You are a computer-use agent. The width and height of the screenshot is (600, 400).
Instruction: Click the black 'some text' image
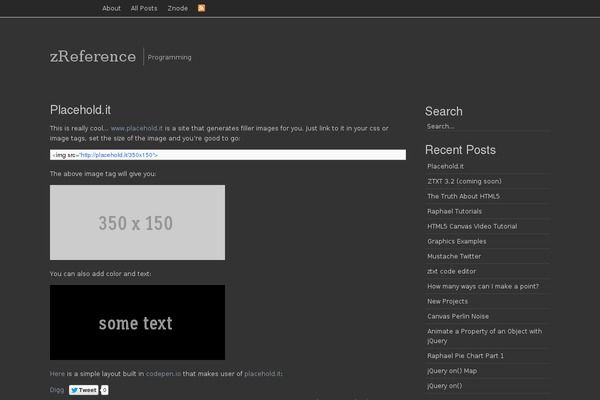(x=137, y=322)
